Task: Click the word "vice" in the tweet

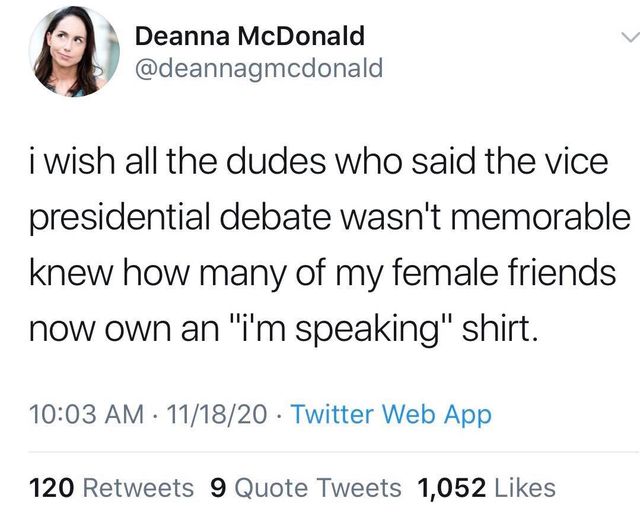Action: 573,162
